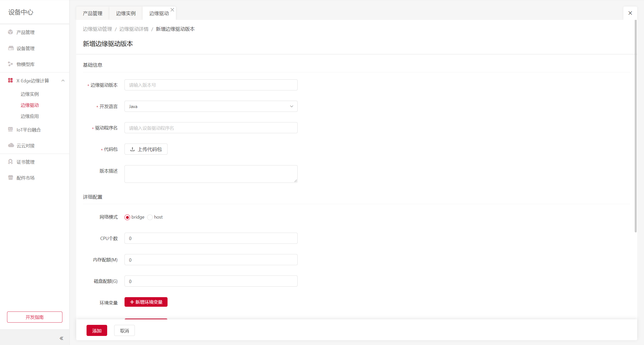Open the 开发语言 Java dropdown
This screenshot has width=644, height=345.
tap(211, 106)
